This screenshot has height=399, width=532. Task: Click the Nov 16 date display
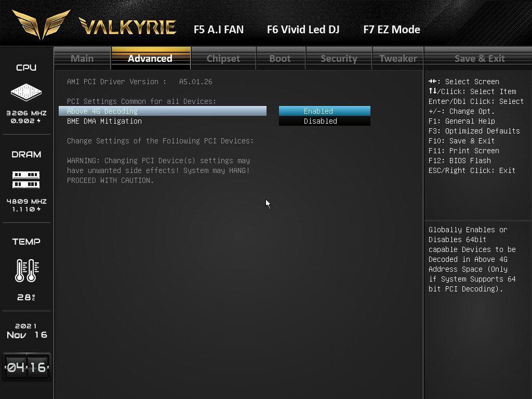(x=27, y=335)
